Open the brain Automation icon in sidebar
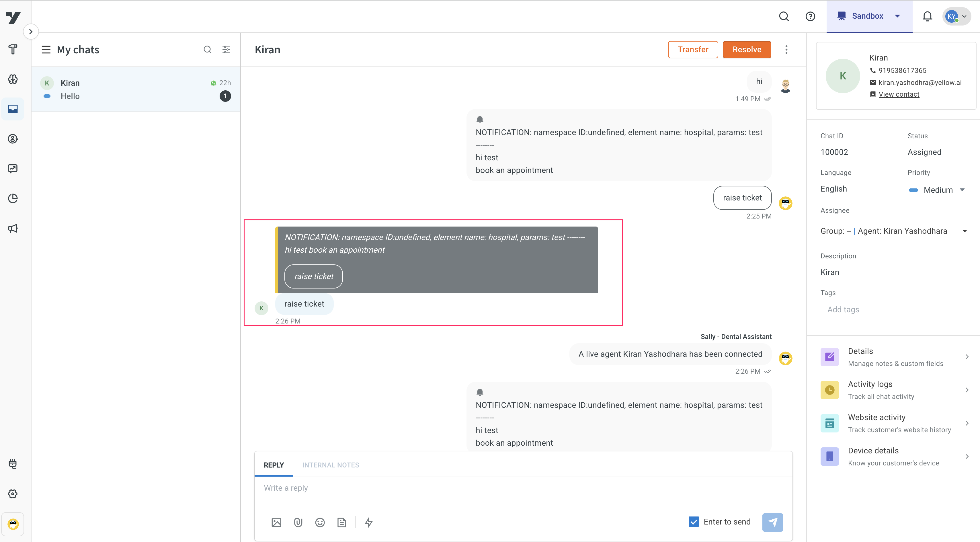The height and width of the screenshot is (542, 980). 13,79
